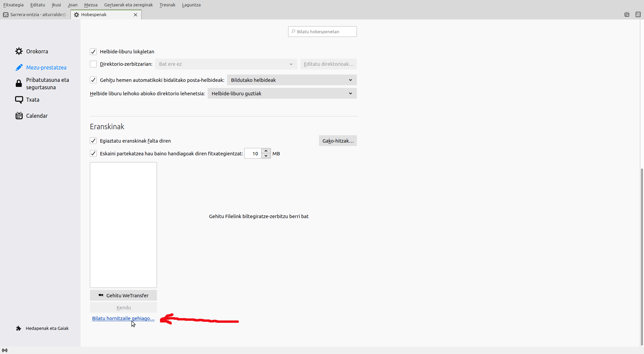644x354 pixels.
Task: Open the tasks tab icon at top right
Action: [x=638, y=14]
